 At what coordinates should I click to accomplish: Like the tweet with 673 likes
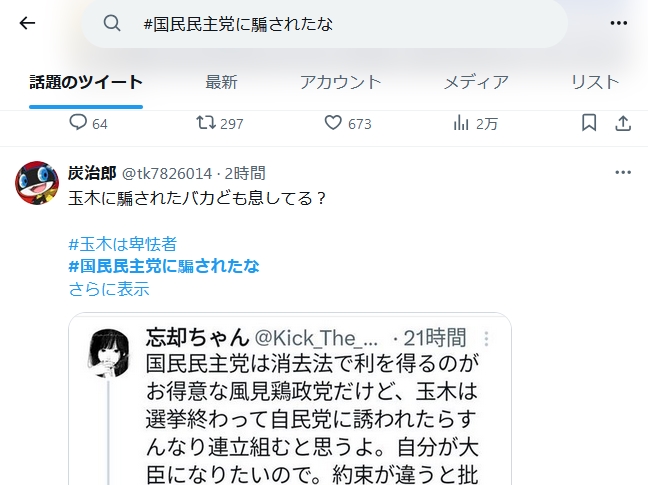click(x=333, y=123)
